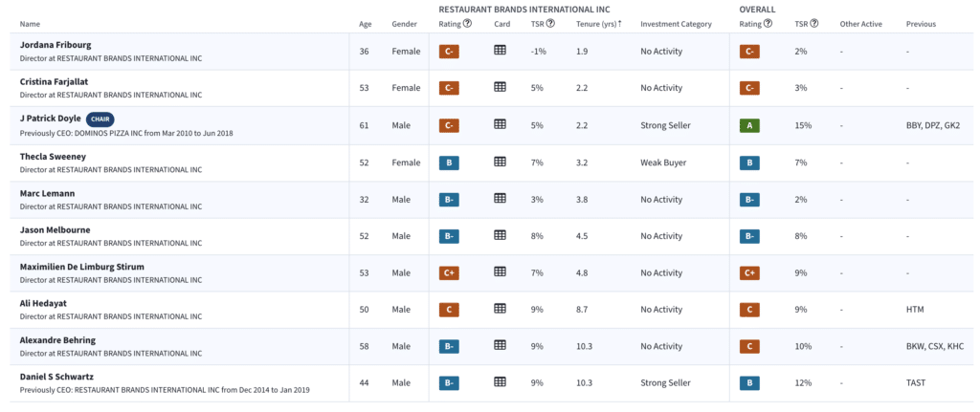This screenshot has height=412, width=980.
Task: Click tenure value 8.7 for Ali Hedayat
Action: click(x=582, y=309)
